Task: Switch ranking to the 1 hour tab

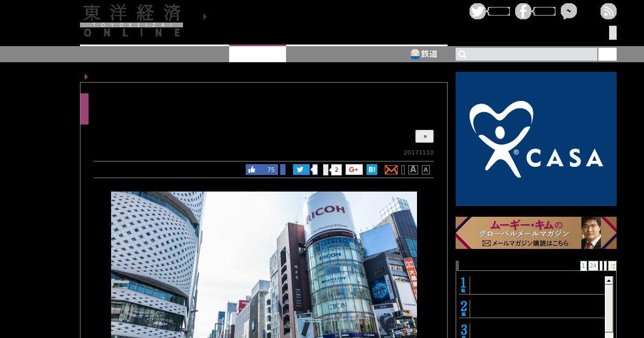Action: coord(583,266)
